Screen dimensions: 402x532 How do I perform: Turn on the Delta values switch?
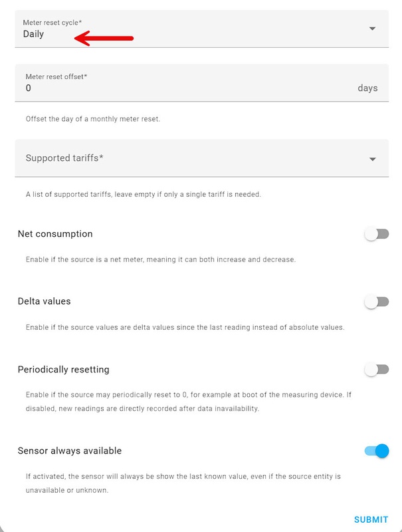[x=377, y=302]
